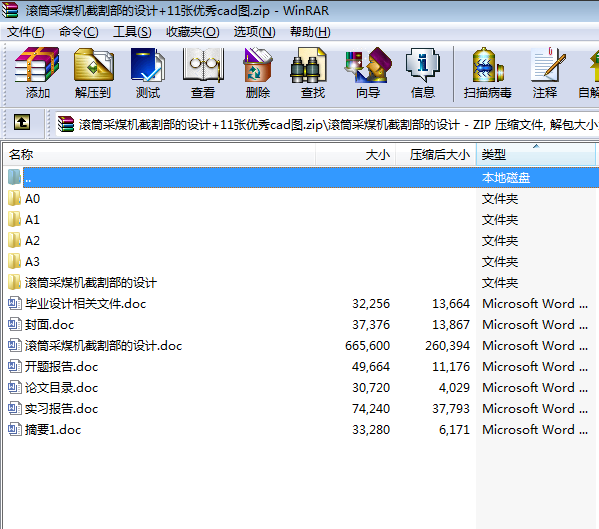Click the Word icon of 论文目录.doc
The width and height of the screenshot is (599, 529).
15,387
